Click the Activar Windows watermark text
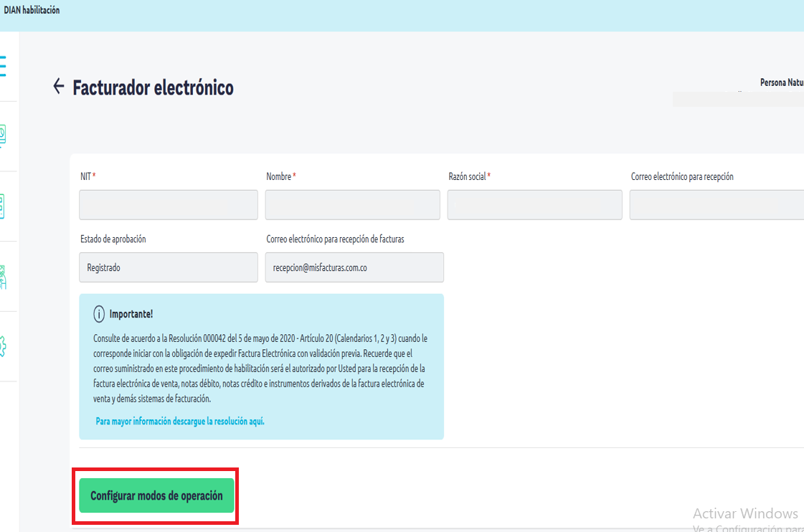Screen dimensions: 804x532 coord(745,513)
